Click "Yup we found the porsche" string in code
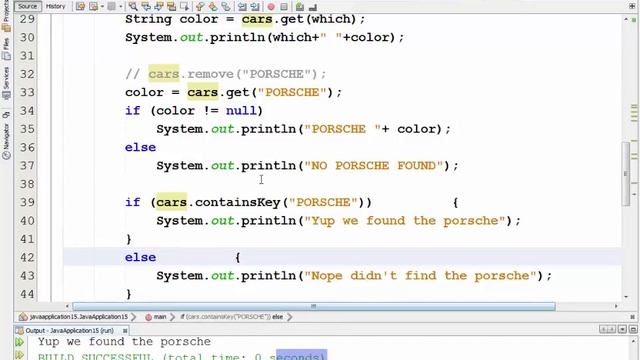The image size is (640, 360). (409, 221)
